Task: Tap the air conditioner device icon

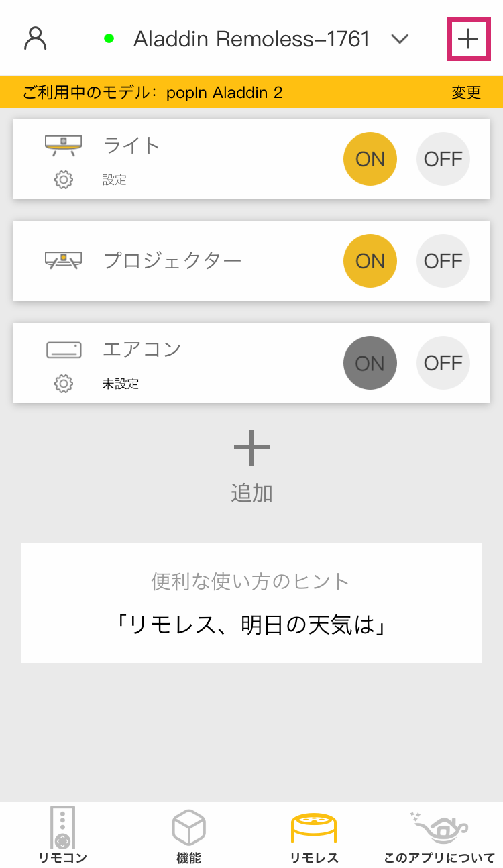Action: (x=64, y=350)
